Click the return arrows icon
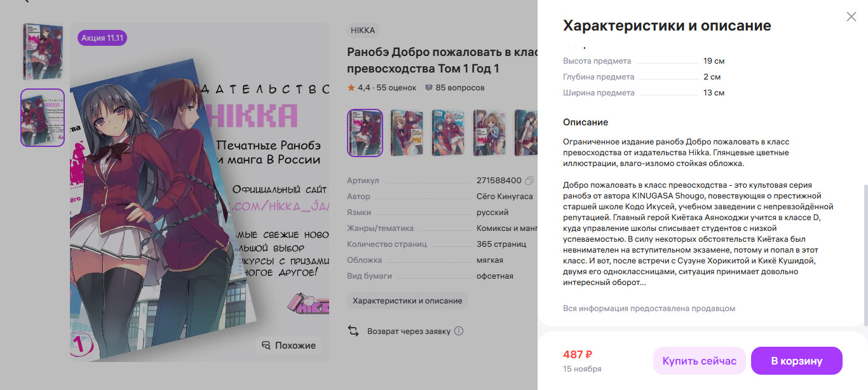 (x=353, y=331)
